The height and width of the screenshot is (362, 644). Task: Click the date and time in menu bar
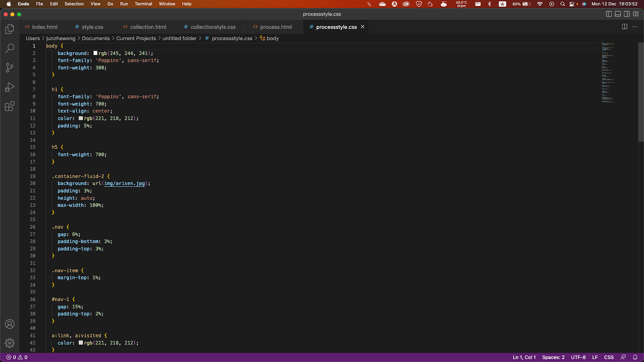click(614, 4)
